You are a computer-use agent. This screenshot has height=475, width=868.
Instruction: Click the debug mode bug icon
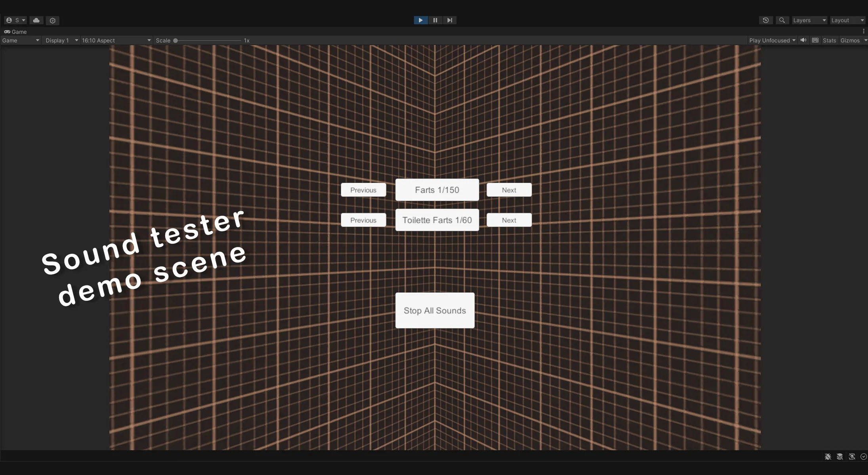tap(828, 456)
